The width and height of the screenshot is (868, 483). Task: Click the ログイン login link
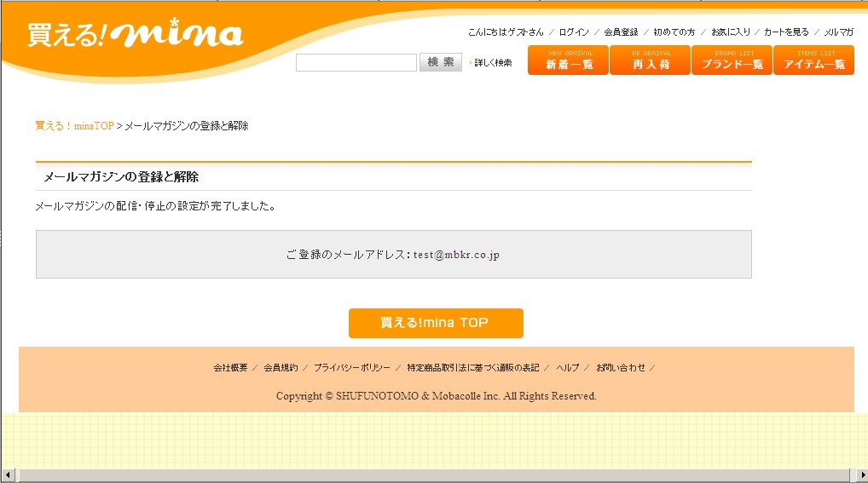pos(574,32)
